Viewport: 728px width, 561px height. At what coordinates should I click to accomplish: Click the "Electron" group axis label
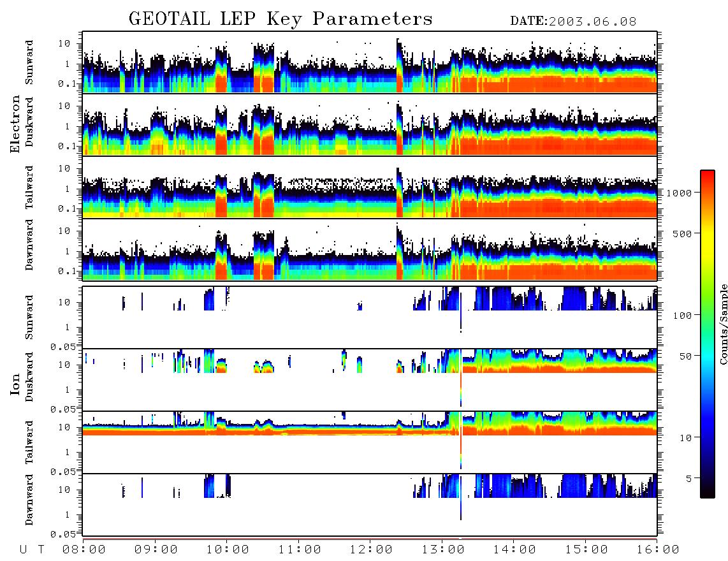15,124
